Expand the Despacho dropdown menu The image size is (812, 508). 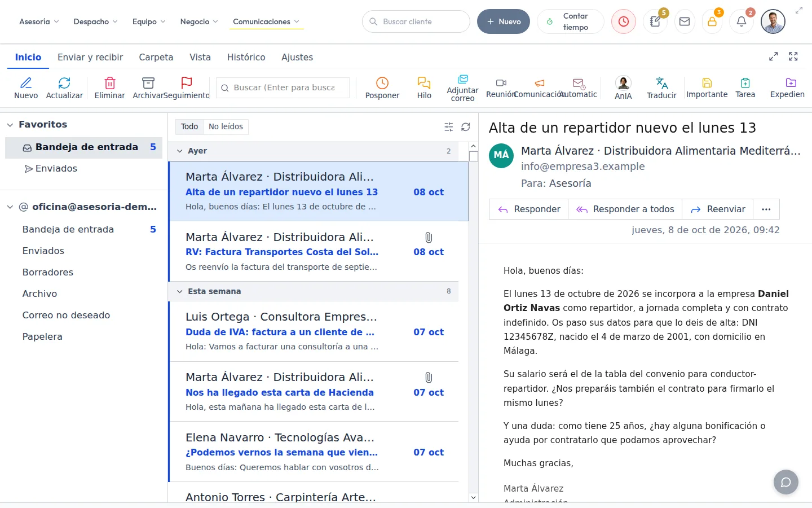(x=95, y=21)
